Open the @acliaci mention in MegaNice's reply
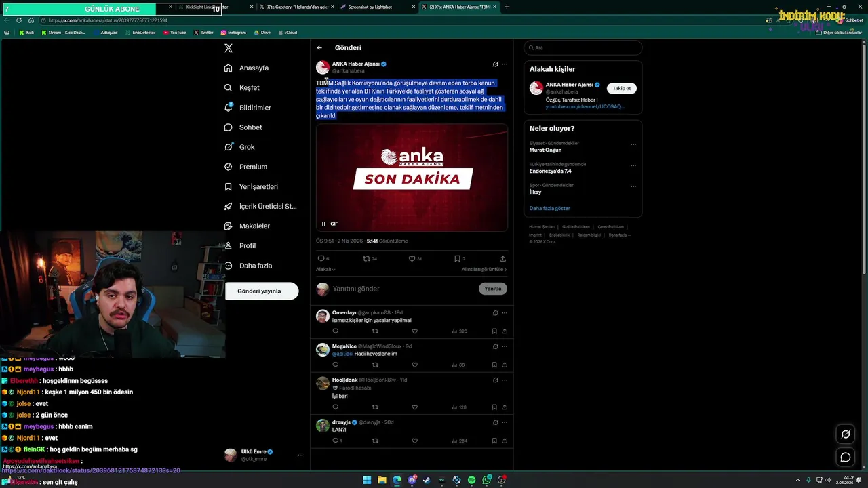Screen dimensions: 868x488 pyautogui.click(x=342, y=354)
